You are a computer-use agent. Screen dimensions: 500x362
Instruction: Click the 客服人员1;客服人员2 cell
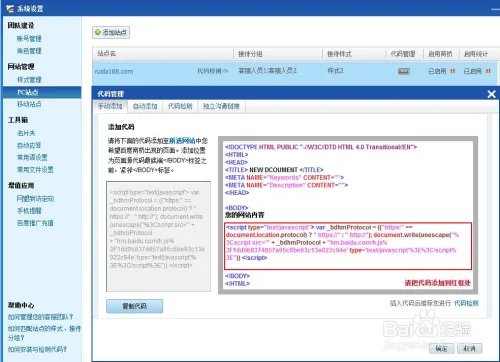click(x=268, y=71)
